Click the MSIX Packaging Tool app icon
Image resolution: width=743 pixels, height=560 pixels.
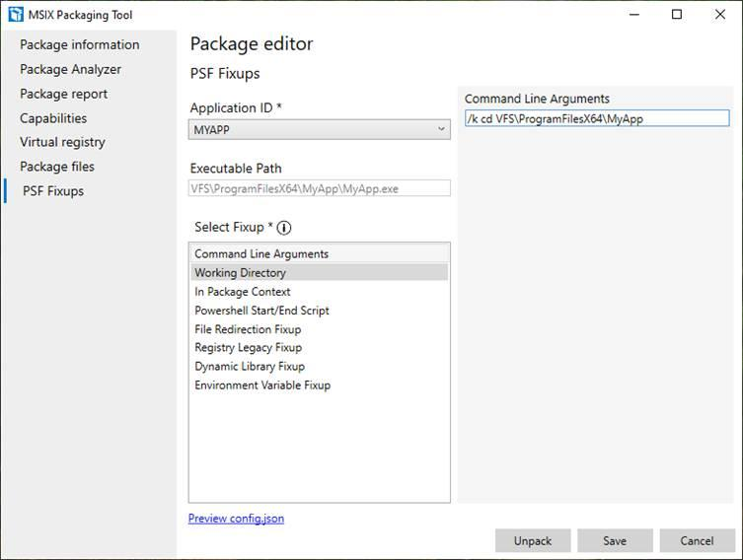click(x=16, y=14)
